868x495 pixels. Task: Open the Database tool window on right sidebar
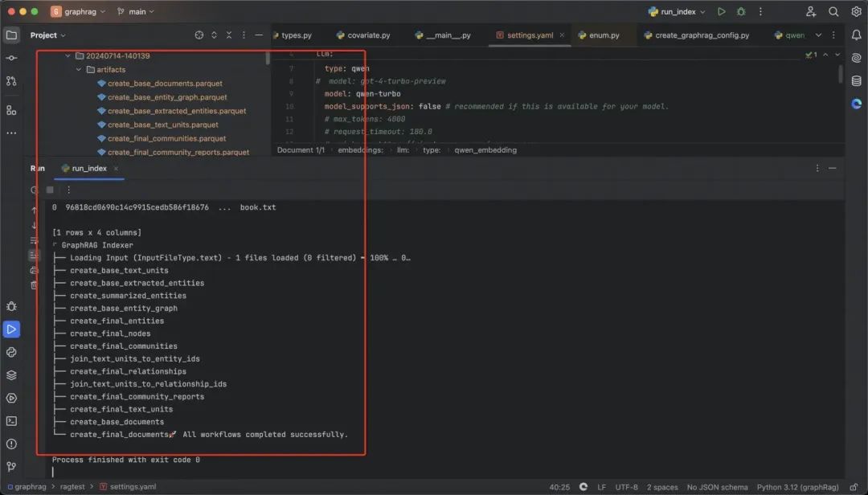point(856,80)
